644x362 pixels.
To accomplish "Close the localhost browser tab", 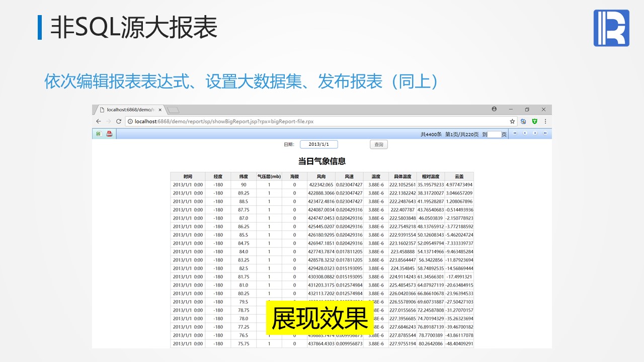I will [160, 110].
